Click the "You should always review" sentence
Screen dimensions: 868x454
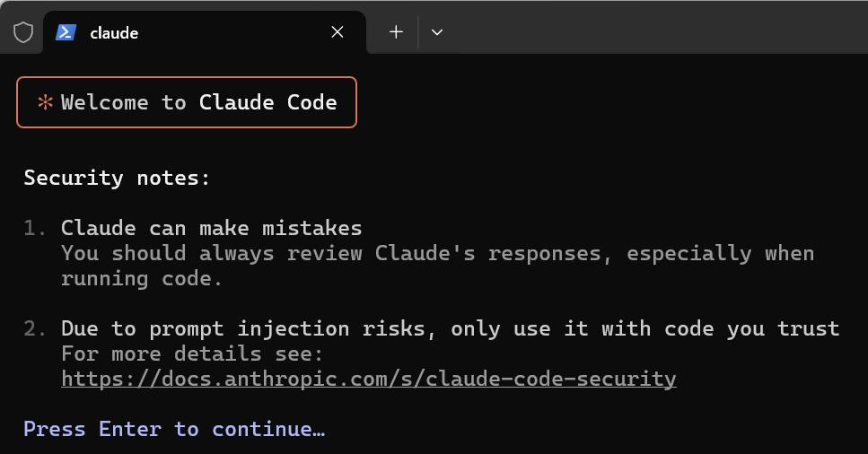coord(437,253)
